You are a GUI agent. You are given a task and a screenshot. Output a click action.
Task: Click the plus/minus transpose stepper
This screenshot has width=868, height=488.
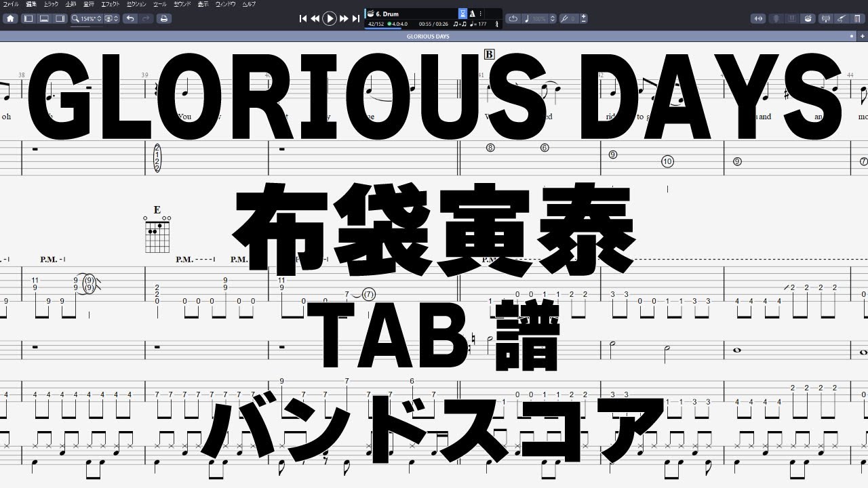tap(583, 18)
